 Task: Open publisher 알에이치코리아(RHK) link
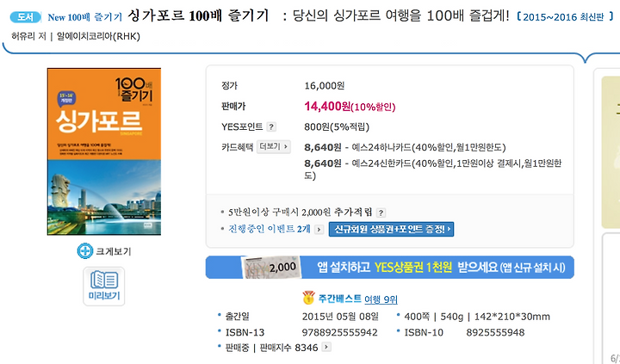click(x=98, y=36)
